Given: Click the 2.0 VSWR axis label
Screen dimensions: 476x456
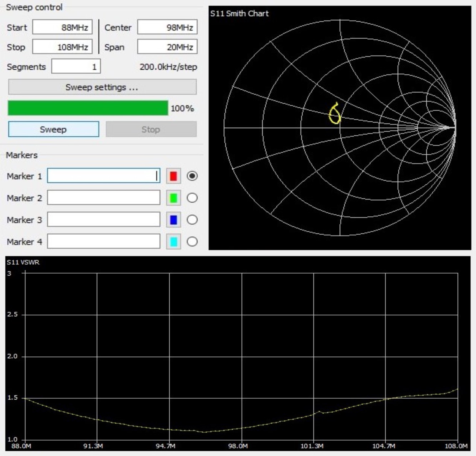Looking at the screenshot, I should [x=12, y=356].
